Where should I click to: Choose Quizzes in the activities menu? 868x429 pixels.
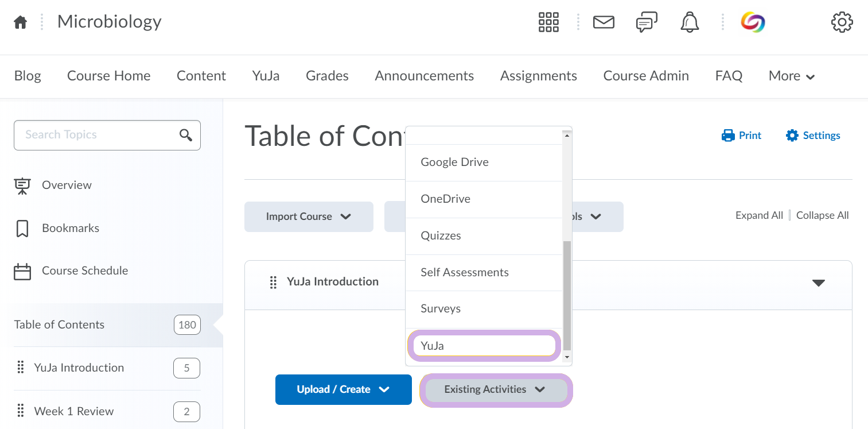click(484, 236)
